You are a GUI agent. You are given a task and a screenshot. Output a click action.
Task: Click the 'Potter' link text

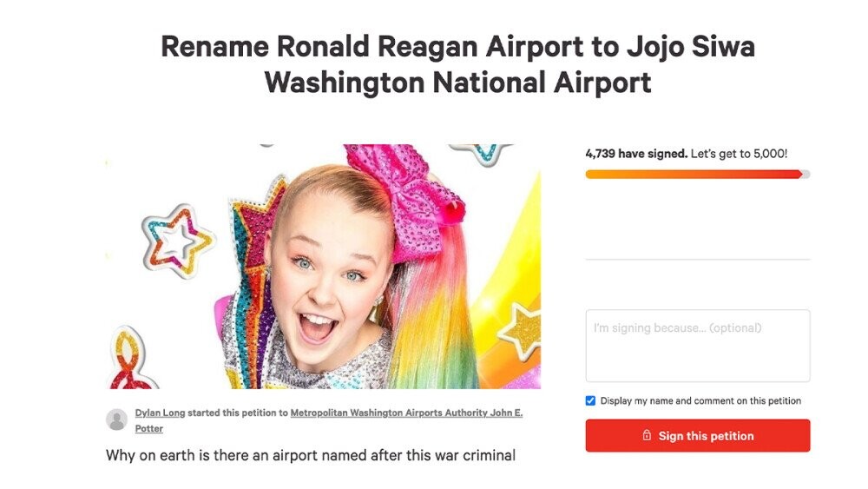pos(149,429)
